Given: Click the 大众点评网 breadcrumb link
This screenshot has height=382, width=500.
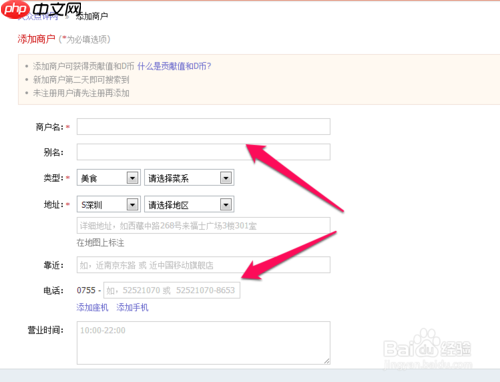Looking at the screenshot, I should 38,17.
